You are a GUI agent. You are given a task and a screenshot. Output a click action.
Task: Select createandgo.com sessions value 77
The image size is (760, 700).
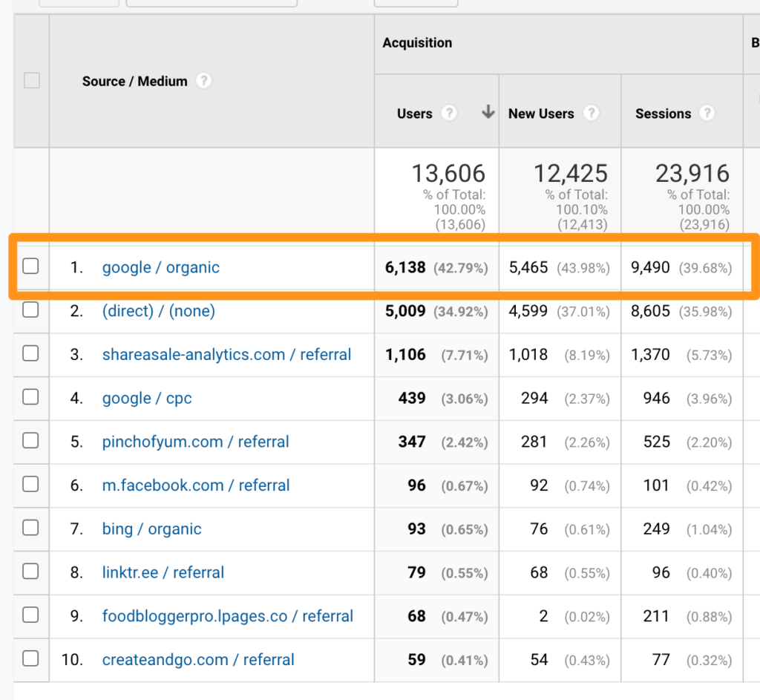coord(661,660)
